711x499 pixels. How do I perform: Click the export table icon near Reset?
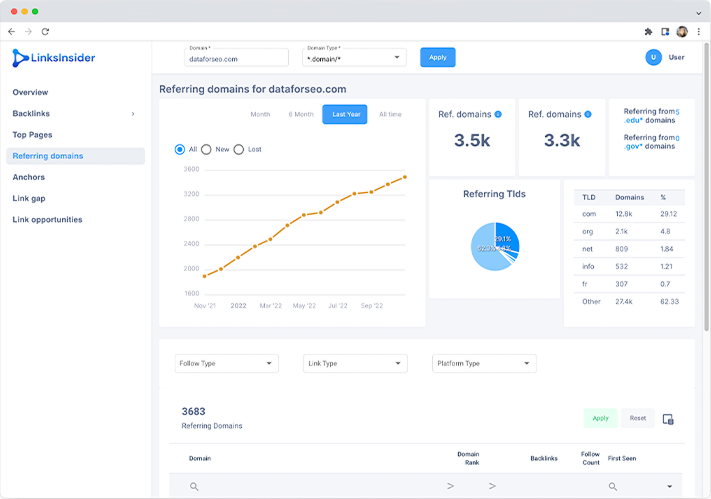click(668, 419)
